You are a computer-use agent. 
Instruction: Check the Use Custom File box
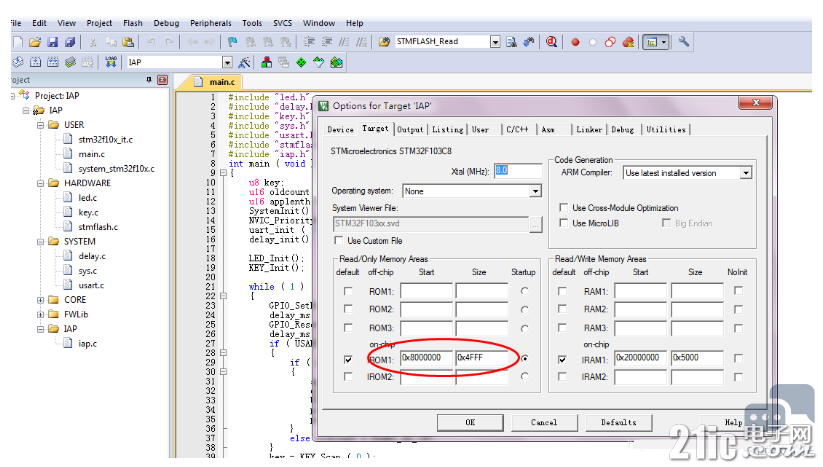(339, 240)
